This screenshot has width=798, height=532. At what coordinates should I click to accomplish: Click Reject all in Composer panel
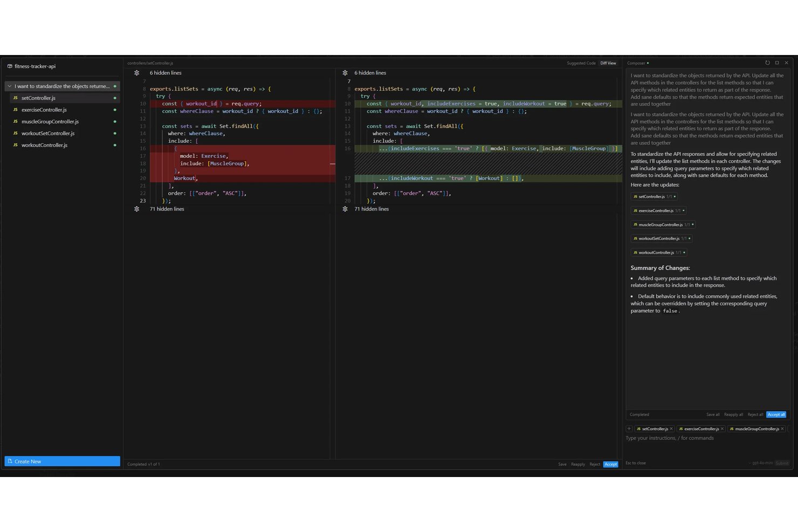[755, 414]
